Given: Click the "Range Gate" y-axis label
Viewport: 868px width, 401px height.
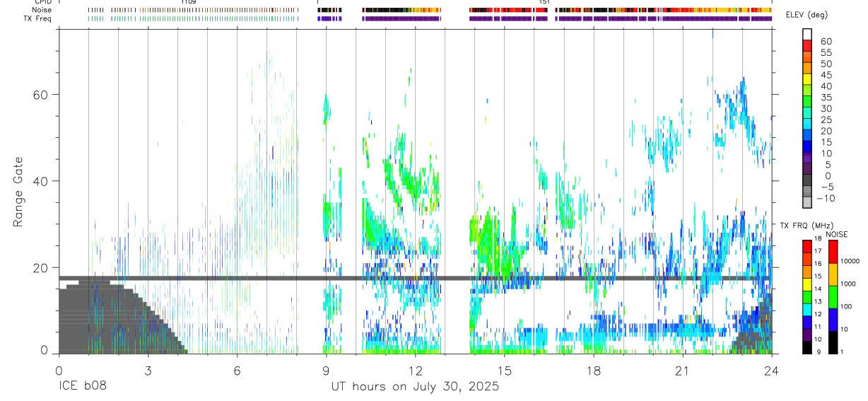Looking at the screenshot, I should point(18,193).
